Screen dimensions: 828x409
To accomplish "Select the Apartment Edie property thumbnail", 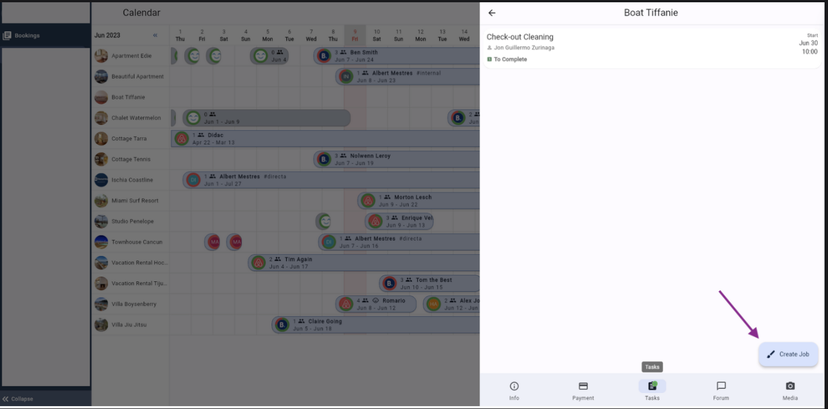I will pyautogui.click(x=101, y=56).
